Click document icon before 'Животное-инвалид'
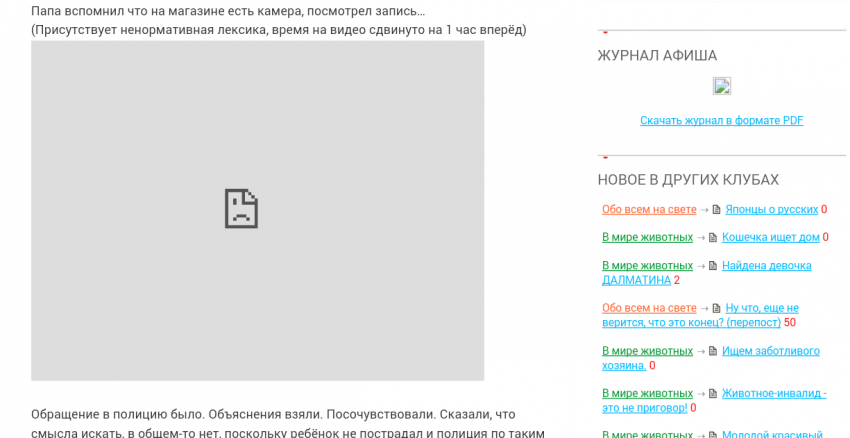Image resolution: width=850 pixels, height=438 pixels. tap(712, 394)
